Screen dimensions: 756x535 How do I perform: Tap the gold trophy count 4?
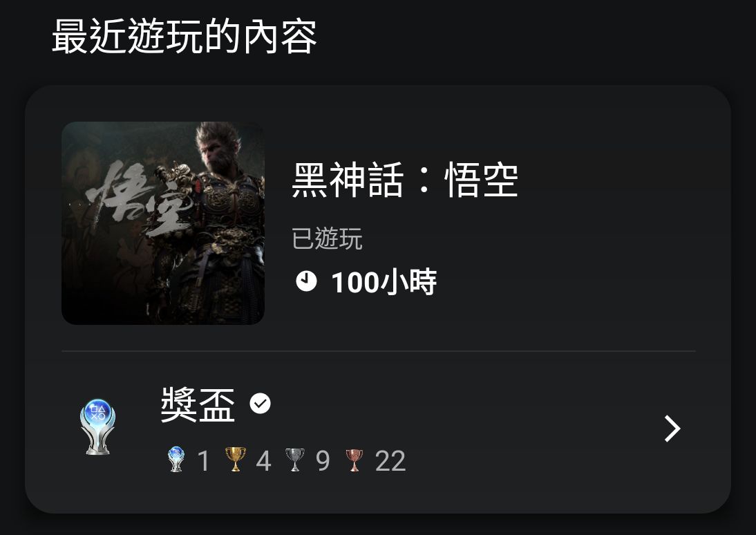point(263,461)
